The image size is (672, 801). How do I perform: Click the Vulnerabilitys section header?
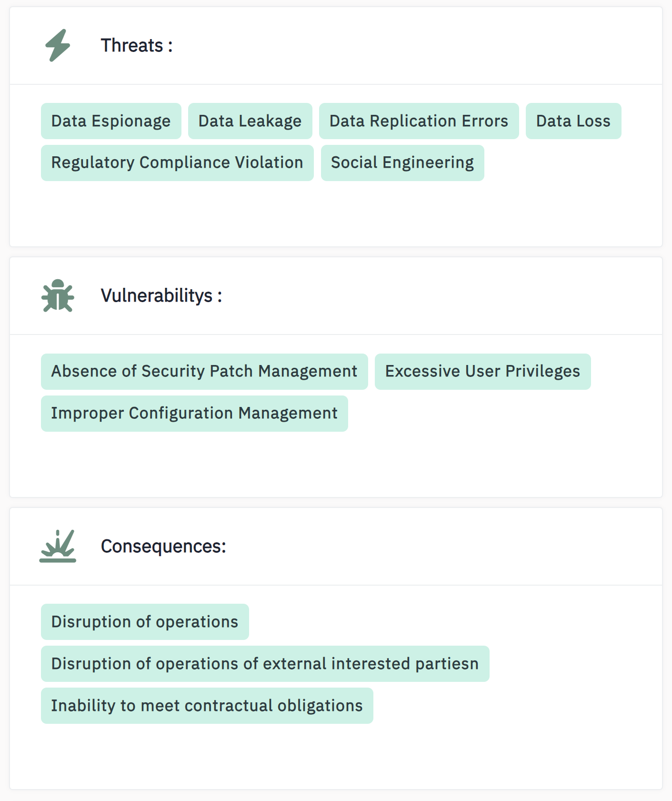tap(160, 295)
